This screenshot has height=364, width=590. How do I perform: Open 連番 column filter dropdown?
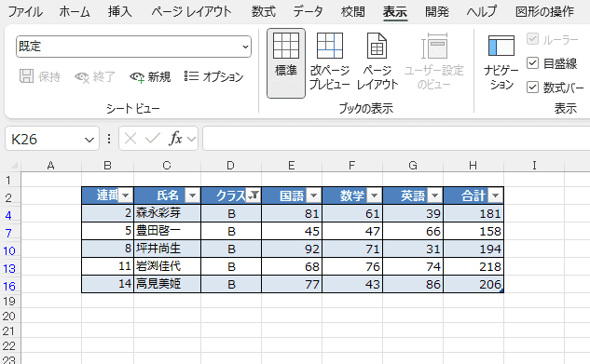point(126,195)
